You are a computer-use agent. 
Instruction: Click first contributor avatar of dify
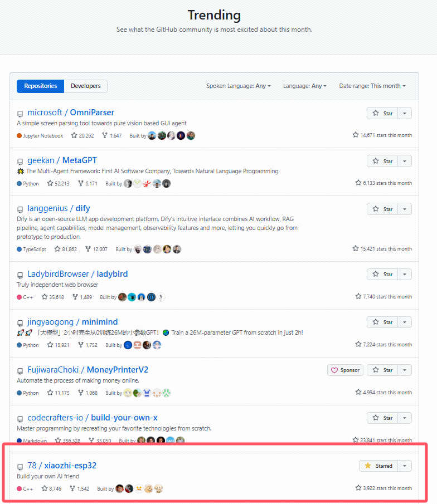[x=138, y=249]
